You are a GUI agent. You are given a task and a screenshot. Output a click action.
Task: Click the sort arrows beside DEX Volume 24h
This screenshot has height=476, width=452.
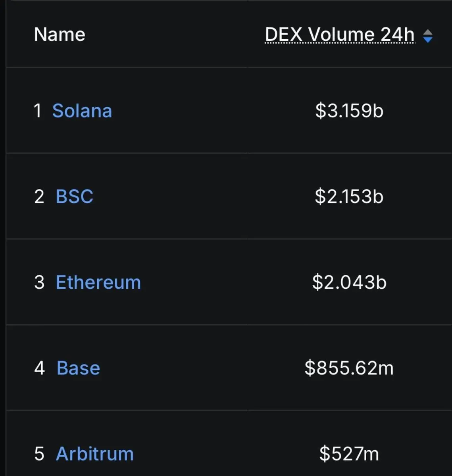pyautogui.click(x=427, y=36)
